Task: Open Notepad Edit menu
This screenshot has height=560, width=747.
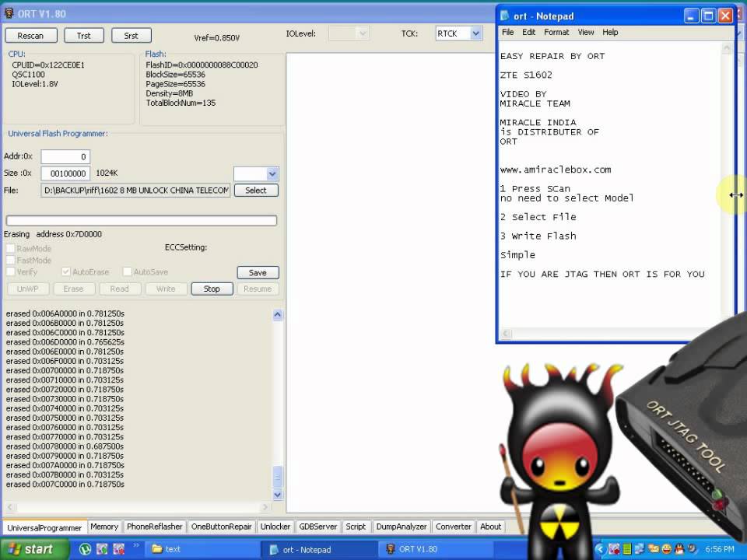Action: [529, 32]
